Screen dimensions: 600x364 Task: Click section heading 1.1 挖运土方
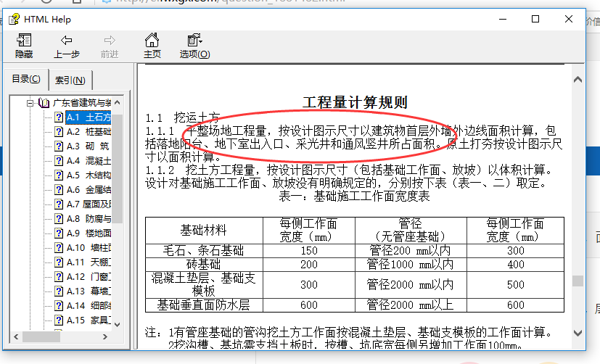[x=183, y=117]
